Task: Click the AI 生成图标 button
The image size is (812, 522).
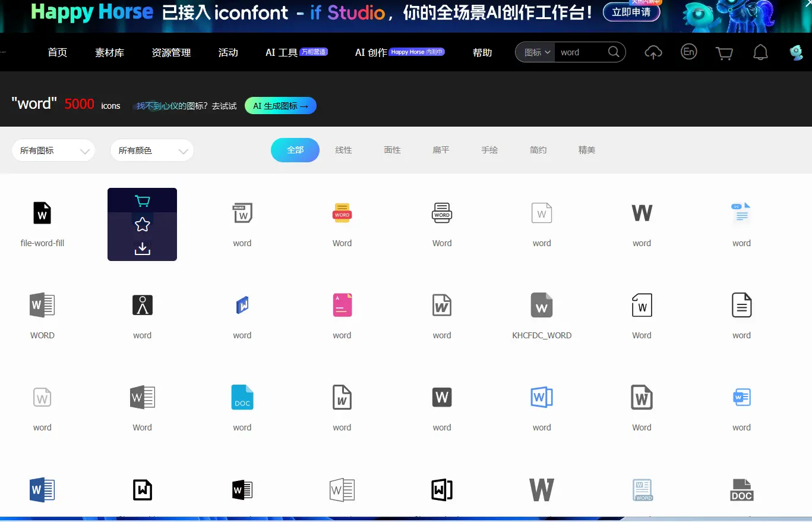Action: (280, 106)
